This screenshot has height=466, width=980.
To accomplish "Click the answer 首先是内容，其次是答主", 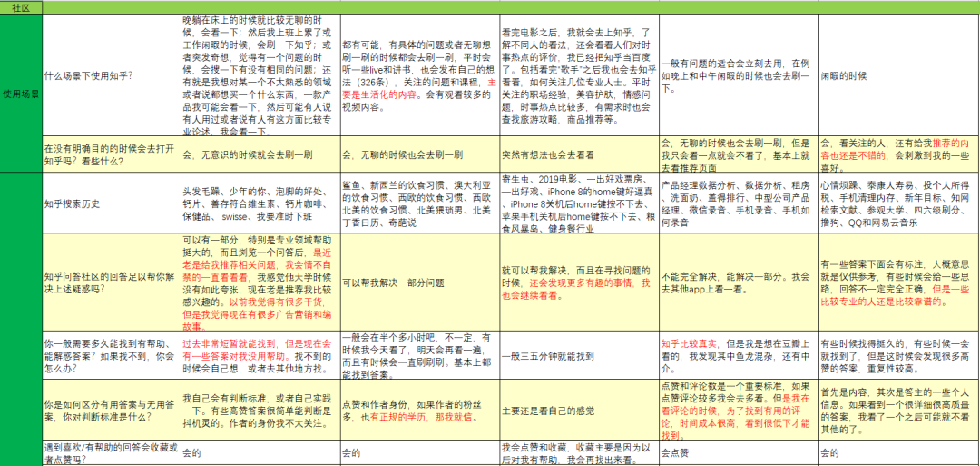I will [899, 411].
